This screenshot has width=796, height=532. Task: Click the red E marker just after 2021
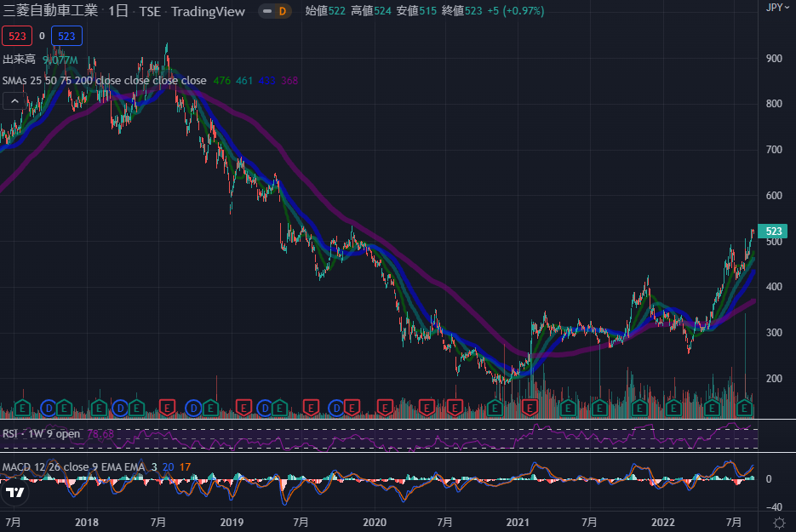coord(530,408)
